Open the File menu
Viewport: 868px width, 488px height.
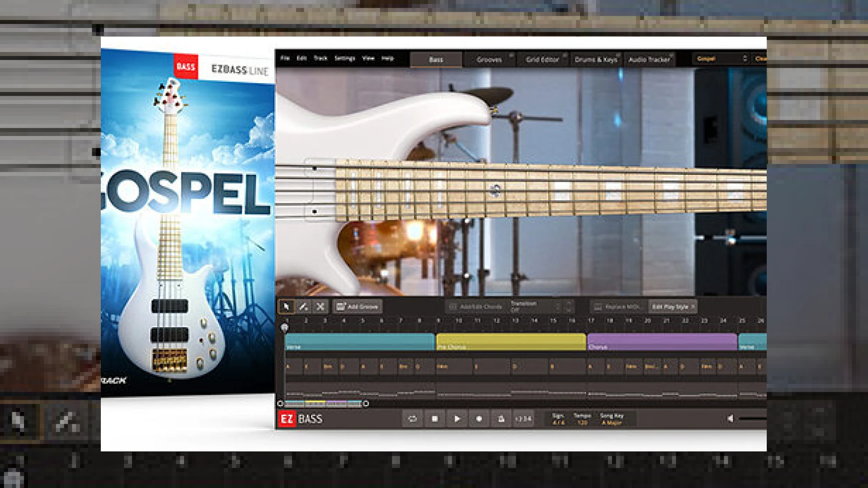pos(285,58)
